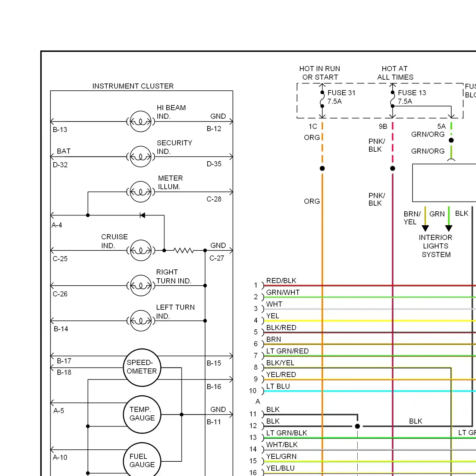Click the LT GRN/RED wire label
This screenshot has width=476, height=476.
pyautogui.click(x=288, y=351)
